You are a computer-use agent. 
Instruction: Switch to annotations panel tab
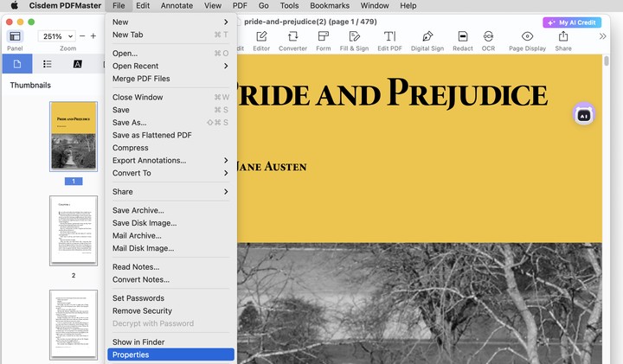click(78, 64)
